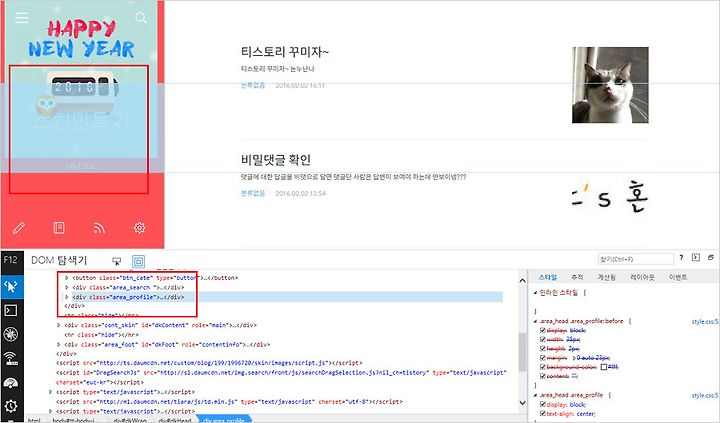This screenshot has width=720, height=423.
Task: Switch to the 추적 tab
Action: (x=577, y=277)
